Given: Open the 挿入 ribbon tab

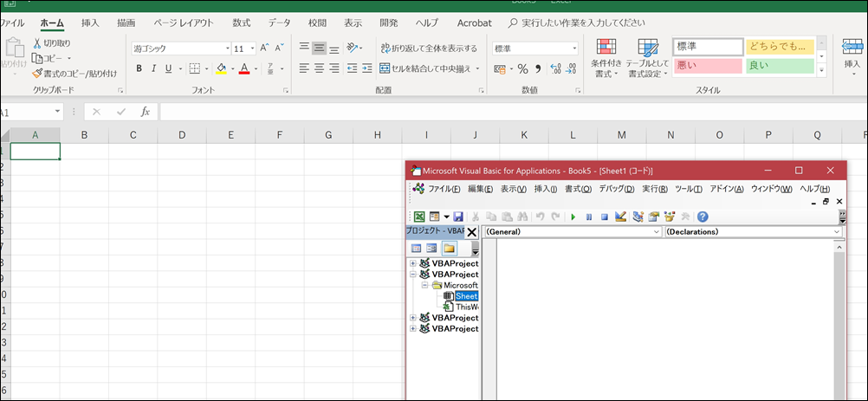Looking at the screenshot, I should pyautogui.click(x=90, y=23).
